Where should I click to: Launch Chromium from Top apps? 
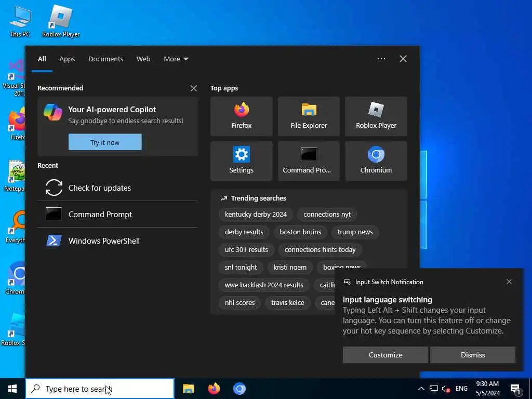(376, 161)
